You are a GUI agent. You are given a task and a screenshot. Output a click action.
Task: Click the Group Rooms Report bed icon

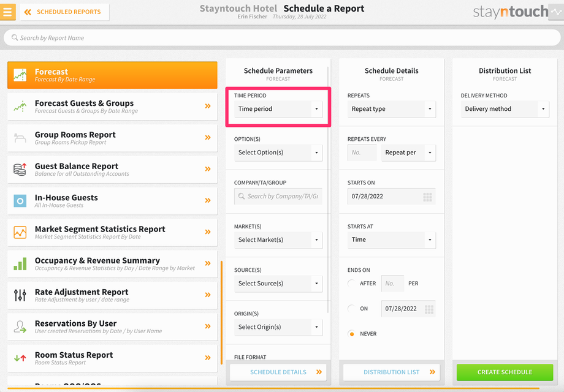pos(20,138)
